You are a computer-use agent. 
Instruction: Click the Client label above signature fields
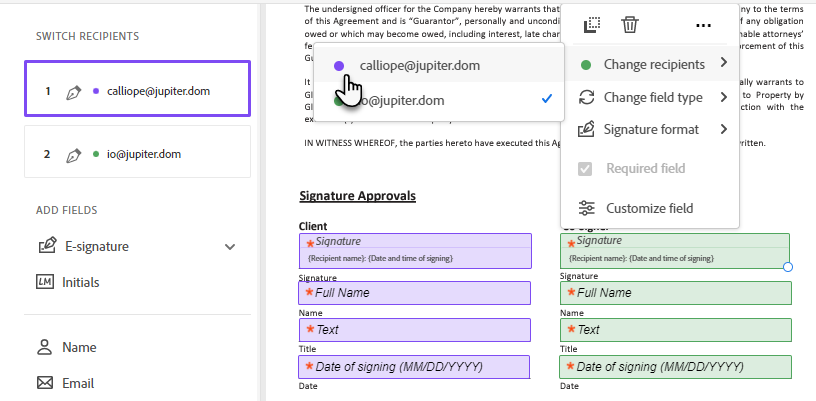313,226
